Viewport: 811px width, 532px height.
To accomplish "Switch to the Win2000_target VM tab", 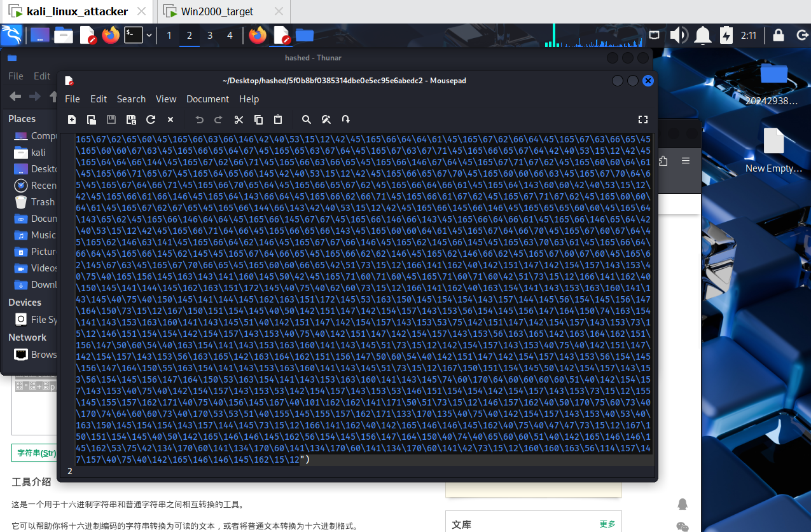I will (224, 11).
